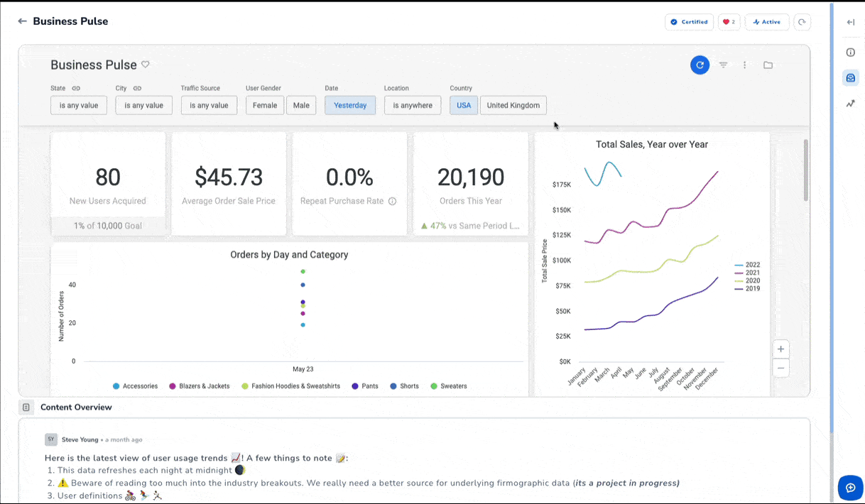Open the Date filter Yesterday

[350, 105]
